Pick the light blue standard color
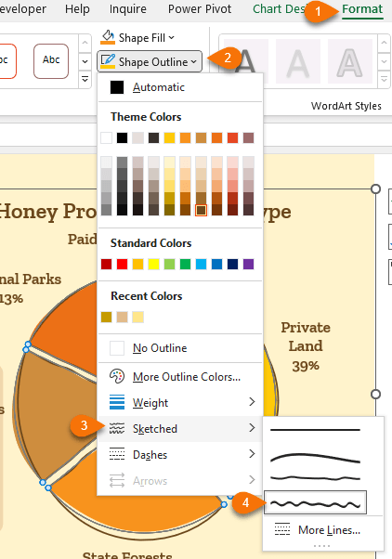Viewport: 392px width, 559px height. tap(202, 264)
